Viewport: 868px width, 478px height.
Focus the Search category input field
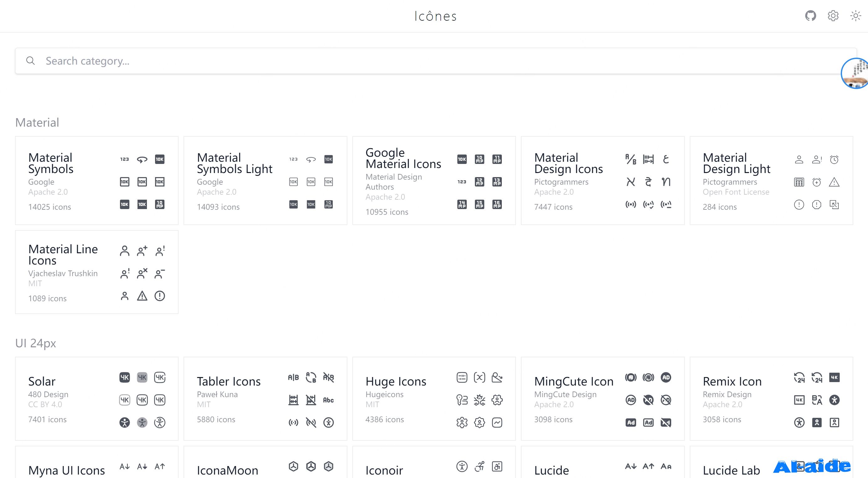[436, 61]
